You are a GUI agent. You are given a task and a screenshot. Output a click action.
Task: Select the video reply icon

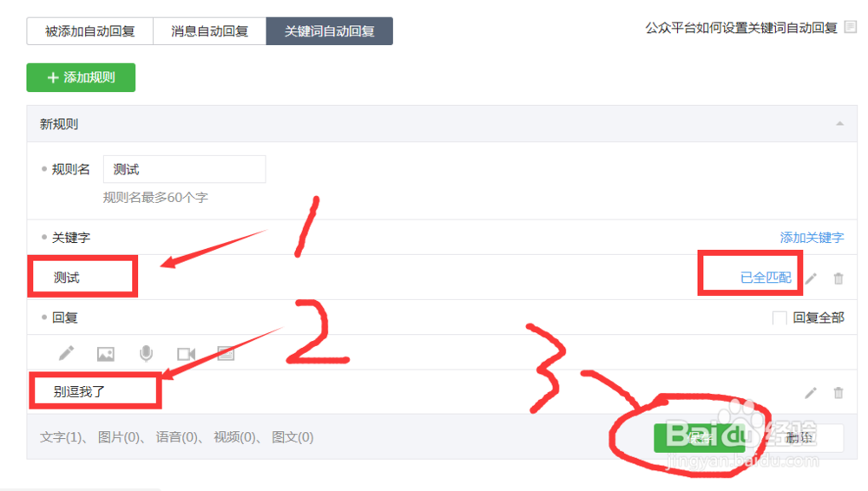coord(186,354)
